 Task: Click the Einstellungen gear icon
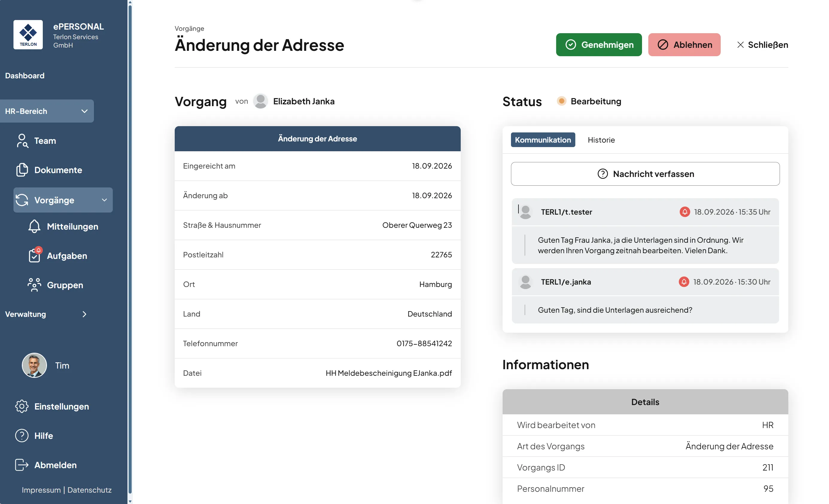click(x=22, y=406)
